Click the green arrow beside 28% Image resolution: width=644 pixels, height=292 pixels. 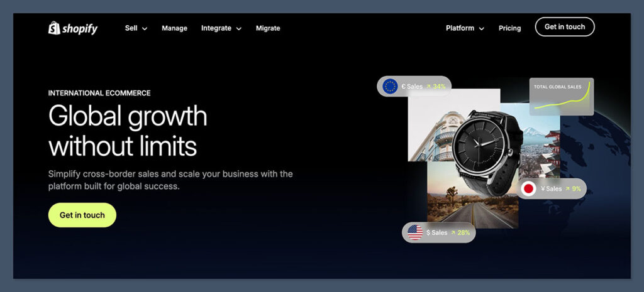tap(453, 232)
